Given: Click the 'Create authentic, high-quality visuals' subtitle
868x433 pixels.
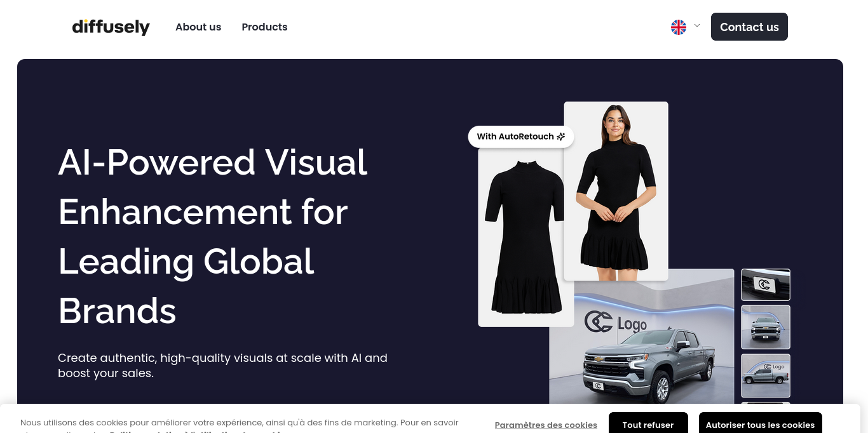Looking at the screenshot, I should 222,365.
